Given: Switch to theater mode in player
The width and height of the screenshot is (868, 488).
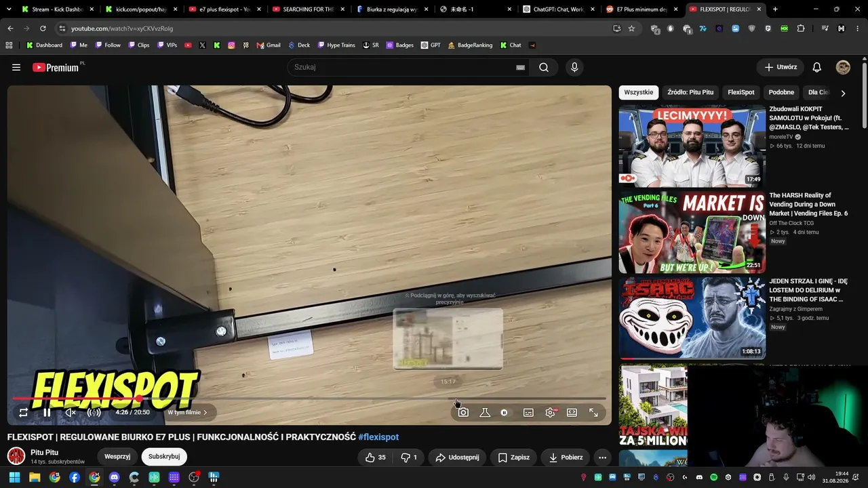Looking at the screenshot, I should click(572, 412).
